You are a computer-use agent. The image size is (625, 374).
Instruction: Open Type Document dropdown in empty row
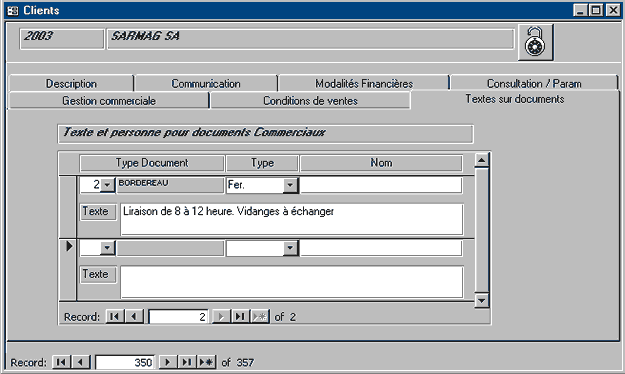pos(107,248)
